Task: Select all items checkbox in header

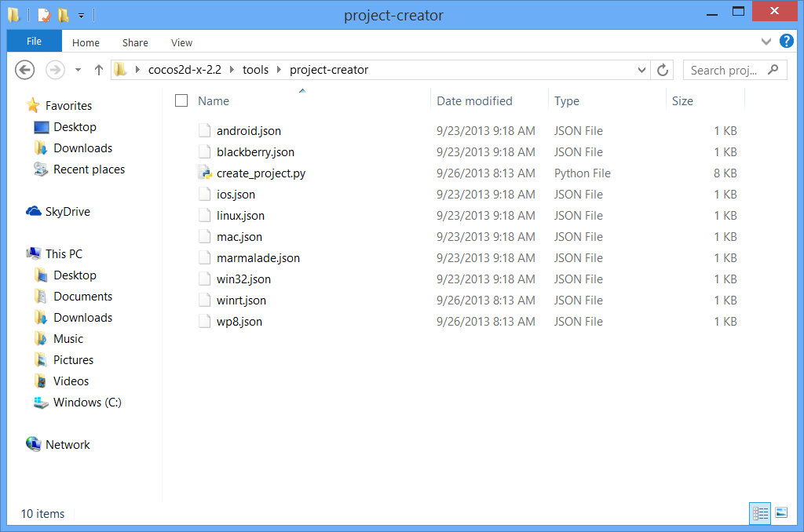Action: (181, 100)
